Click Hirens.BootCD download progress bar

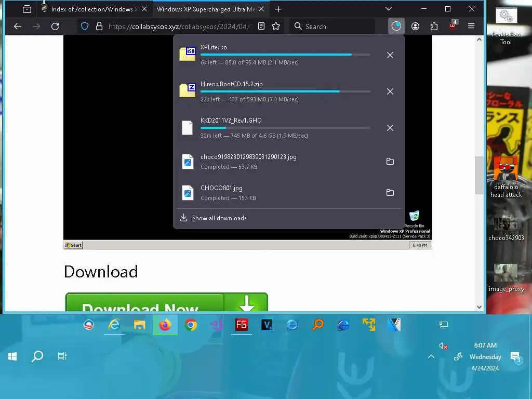[x=285, y=91]
